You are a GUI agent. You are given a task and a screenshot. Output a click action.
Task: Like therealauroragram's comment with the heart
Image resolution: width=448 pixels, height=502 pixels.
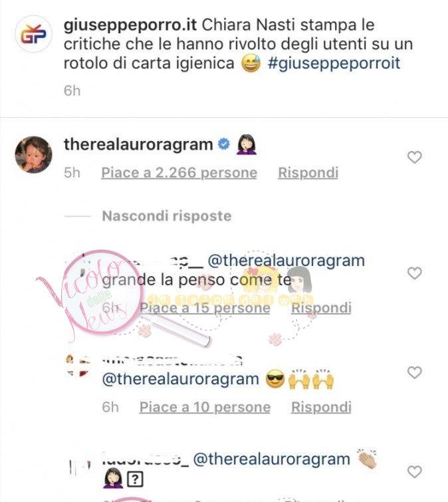414,157
